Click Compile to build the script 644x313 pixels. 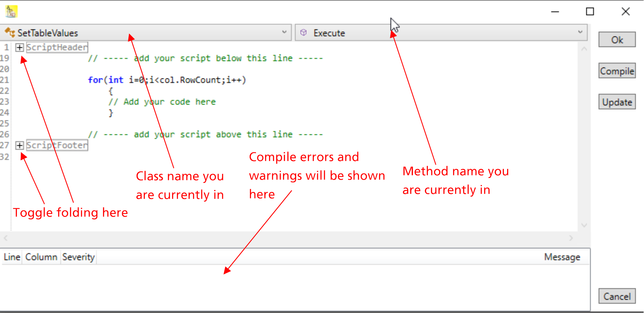[x=617, y=71]
